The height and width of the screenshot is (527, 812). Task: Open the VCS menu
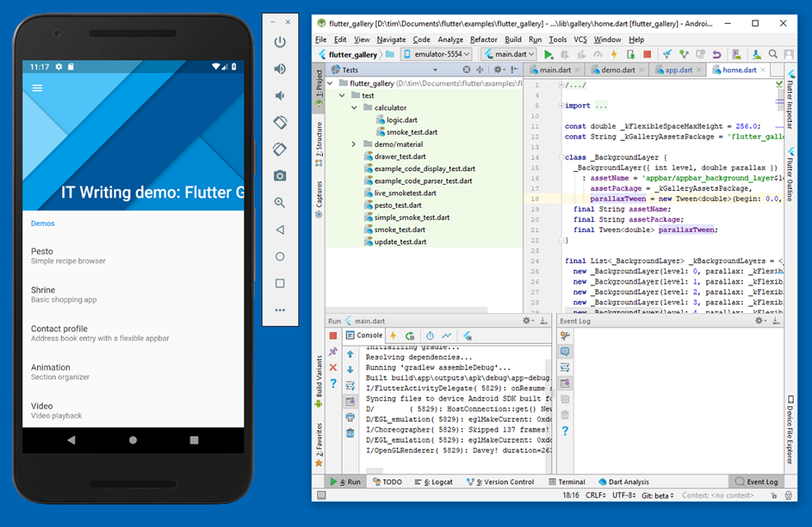coord(580,40)
